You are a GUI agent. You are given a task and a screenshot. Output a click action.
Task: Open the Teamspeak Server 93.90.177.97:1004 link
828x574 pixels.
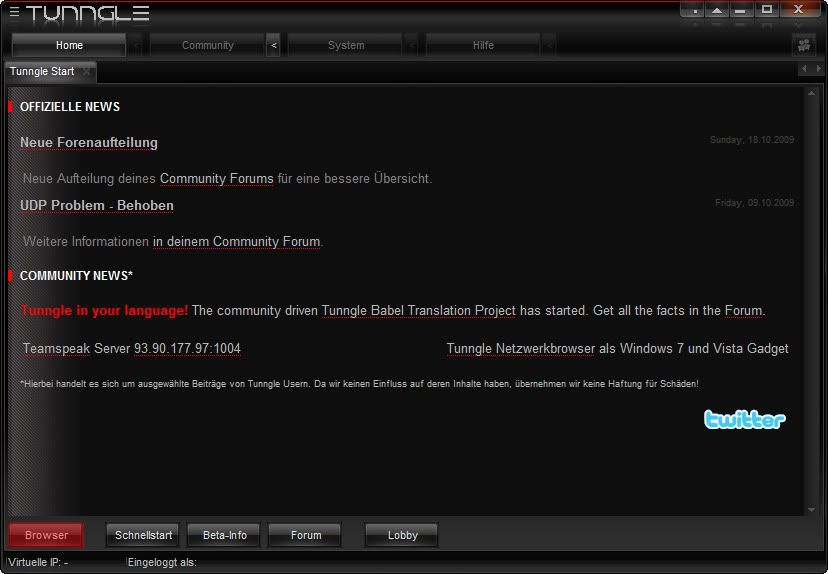tap(131, 349)
